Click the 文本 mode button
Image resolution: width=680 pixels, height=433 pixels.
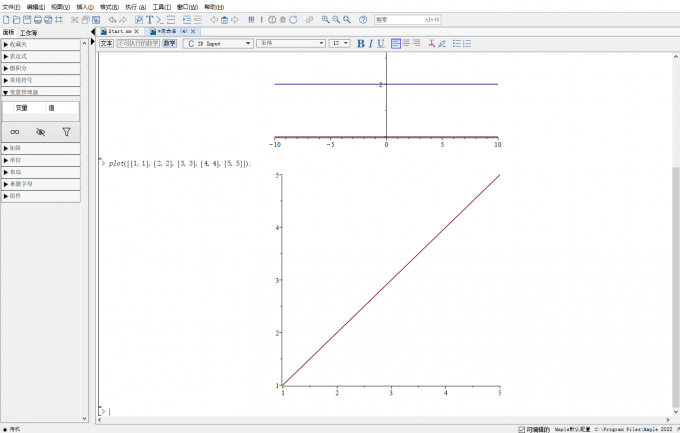point(106,43)
